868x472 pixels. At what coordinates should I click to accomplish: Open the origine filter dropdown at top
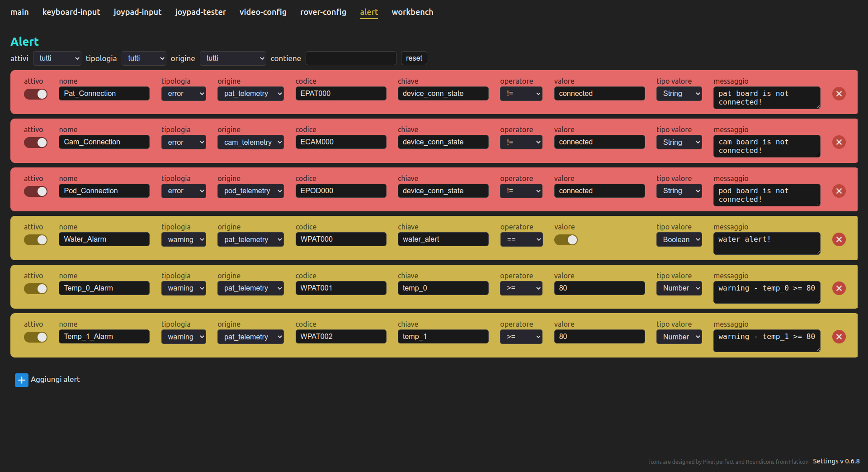(x=233, y=58)
